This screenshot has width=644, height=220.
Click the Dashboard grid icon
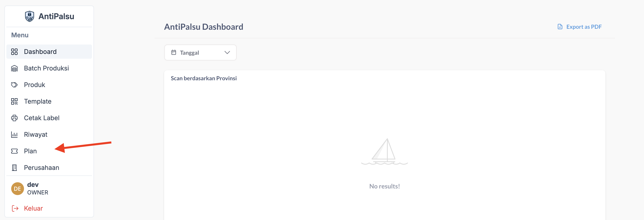click(15, 52)
